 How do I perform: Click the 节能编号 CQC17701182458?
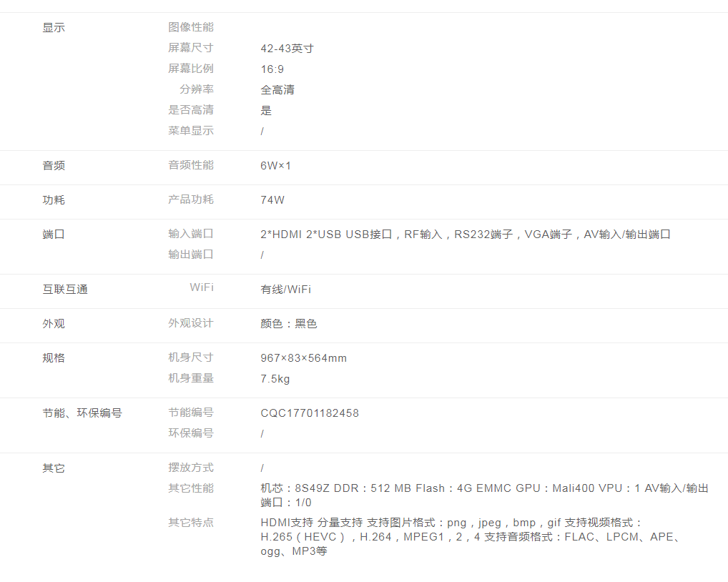pos(310,413)
